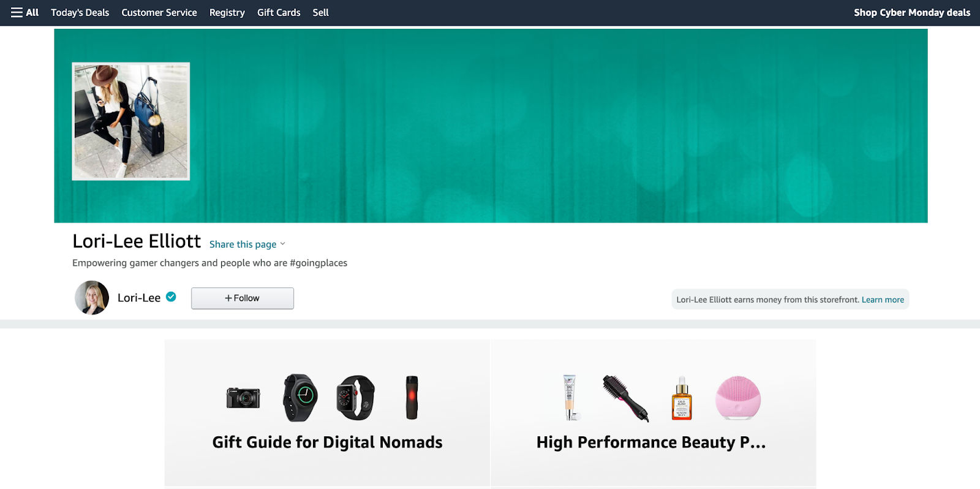980x489 pixels.
Task: Click the black bottle product image
Action: tap(412, 398)
